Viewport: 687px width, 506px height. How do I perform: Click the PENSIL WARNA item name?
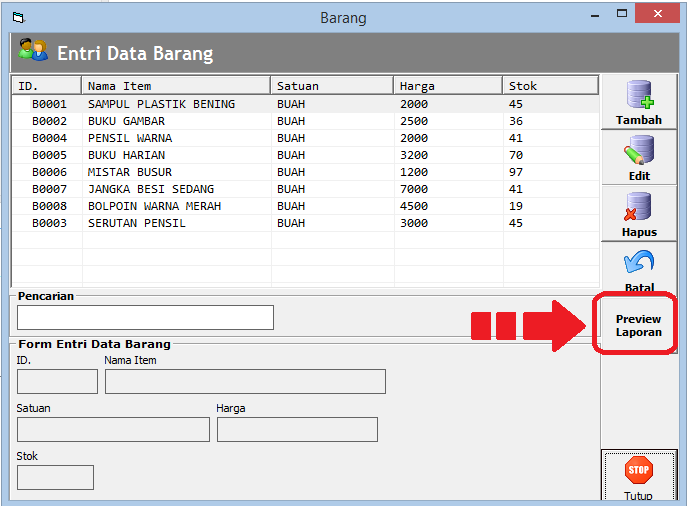[130, 138]
